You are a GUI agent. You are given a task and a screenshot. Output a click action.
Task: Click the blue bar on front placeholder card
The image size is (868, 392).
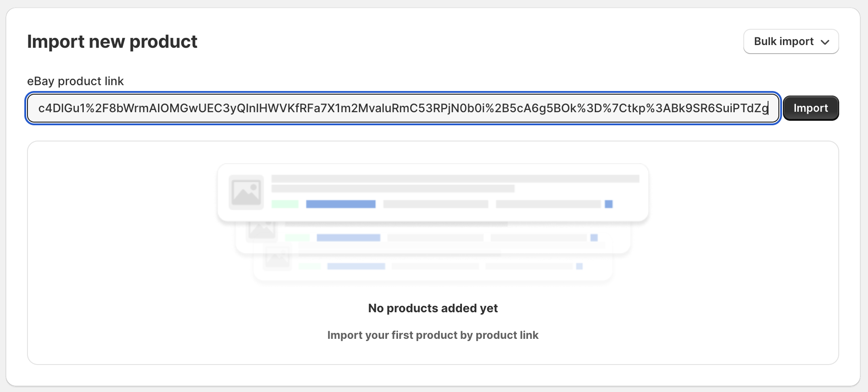pos(340,204)
